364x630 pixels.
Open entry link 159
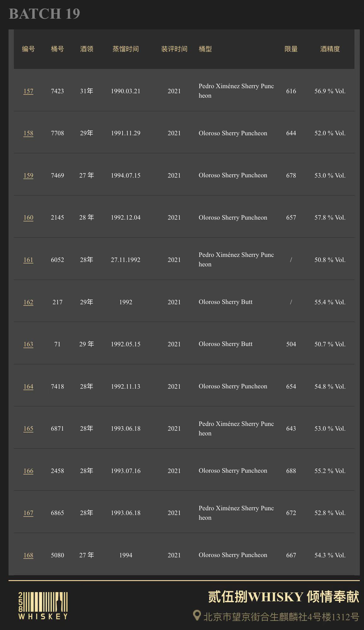(28, 176)
